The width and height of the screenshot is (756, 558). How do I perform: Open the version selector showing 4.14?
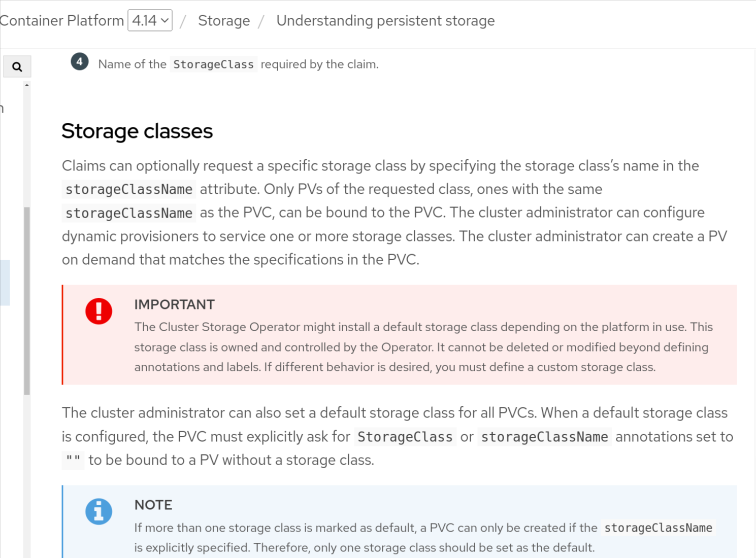click(x=150, y=20)
